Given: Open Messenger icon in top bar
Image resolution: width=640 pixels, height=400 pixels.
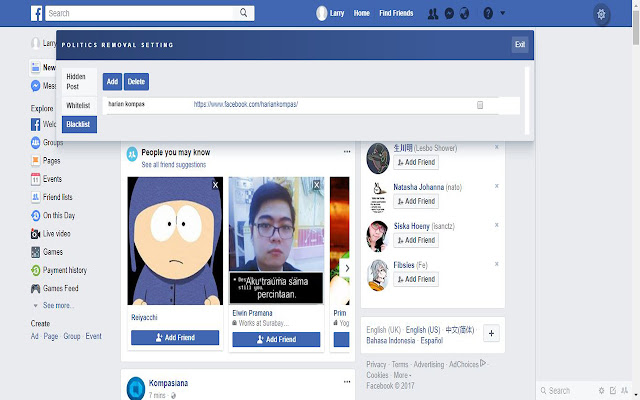Looking at the screenshot, I should 449,14.
